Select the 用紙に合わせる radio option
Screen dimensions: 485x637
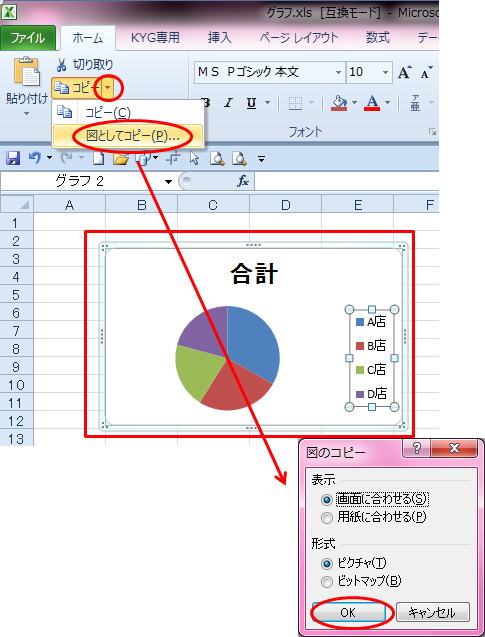327,518
